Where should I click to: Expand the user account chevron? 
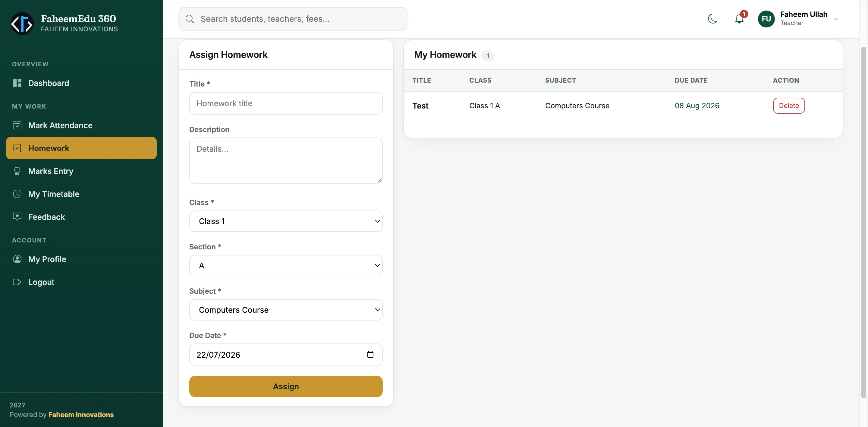(836, 19)
